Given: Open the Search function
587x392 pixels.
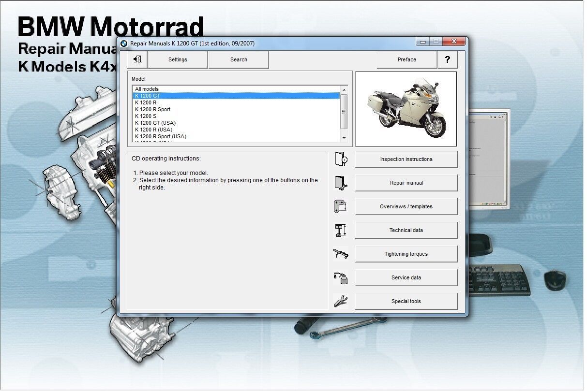Looking at the screenshot, I should (239, 59).
